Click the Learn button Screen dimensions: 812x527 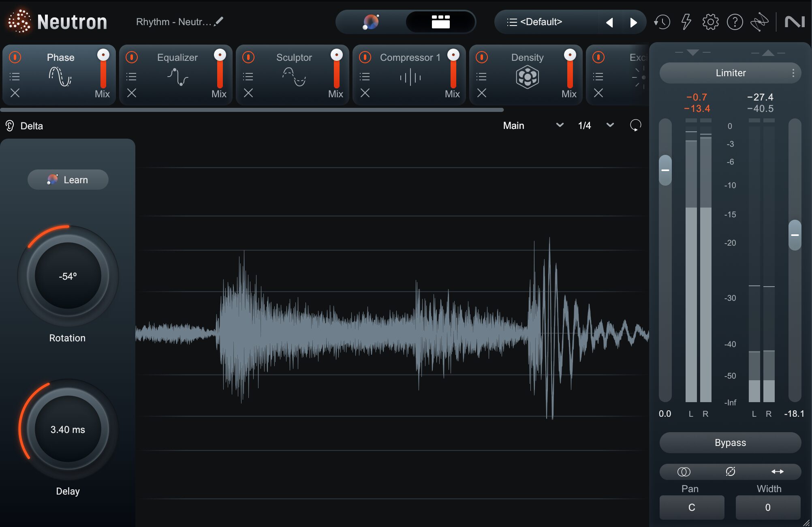68,180
